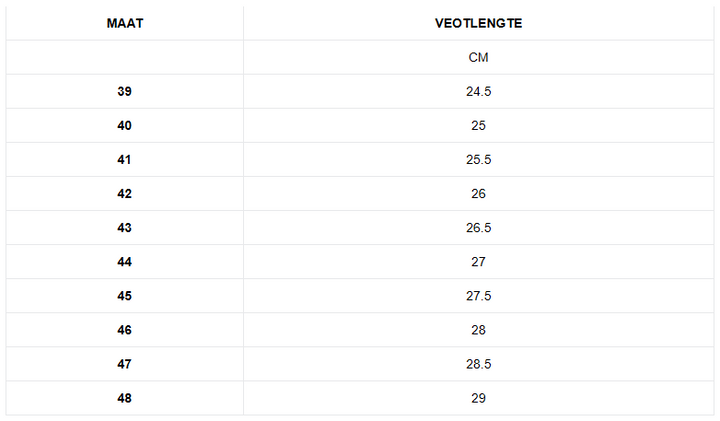This screenshot has height=421, width=720.
Task: Click the 26 length value
Action: tap(478, 193)
